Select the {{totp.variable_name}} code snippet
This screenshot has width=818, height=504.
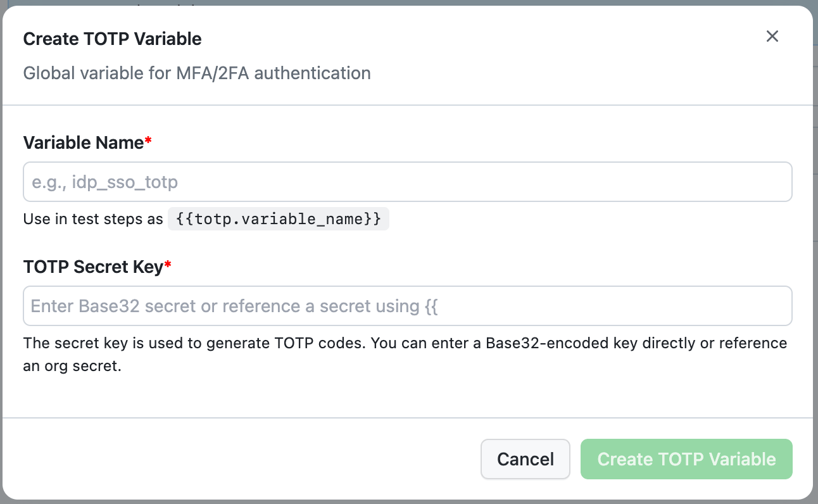(278, 219)
